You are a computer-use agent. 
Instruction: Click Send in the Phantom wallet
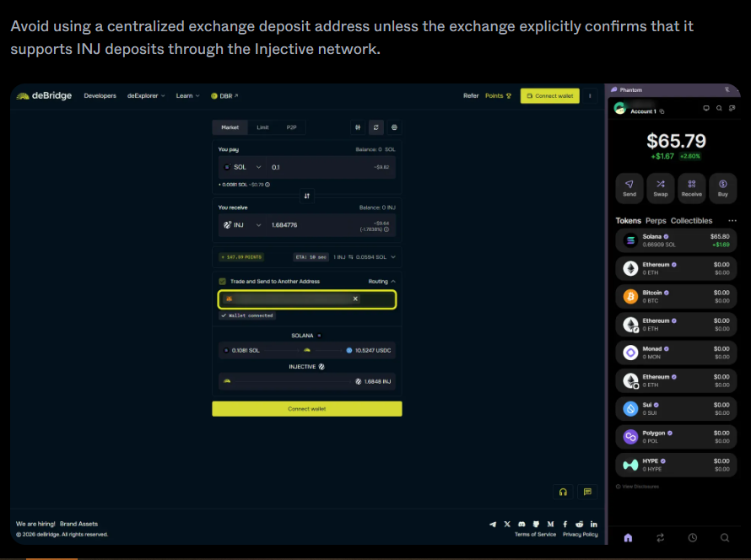(629, 187)
